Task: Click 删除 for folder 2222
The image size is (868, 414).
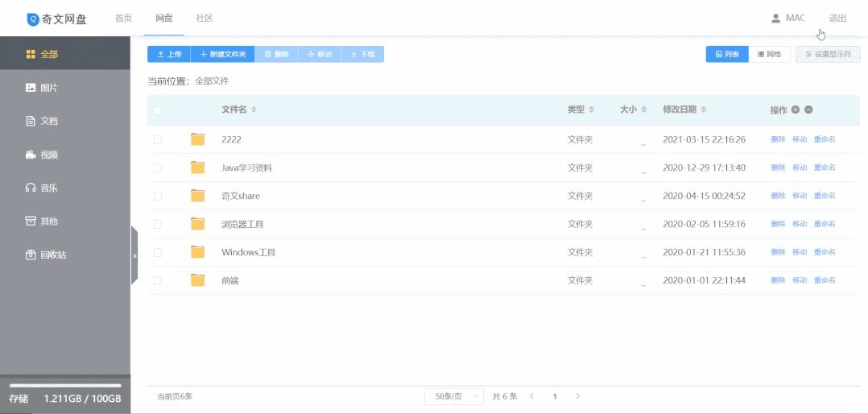Action: [778, 139]
